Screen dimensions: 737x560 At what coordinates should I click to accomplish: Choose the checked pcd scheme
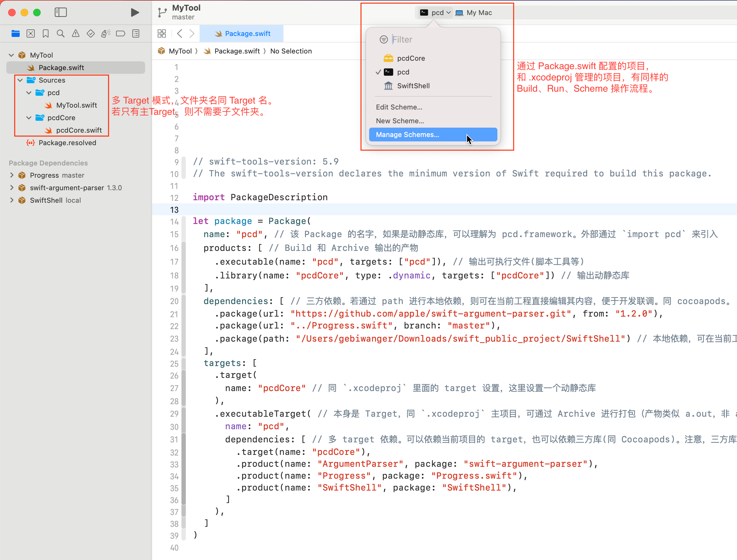pyautogui.click(x=433, y=72)
